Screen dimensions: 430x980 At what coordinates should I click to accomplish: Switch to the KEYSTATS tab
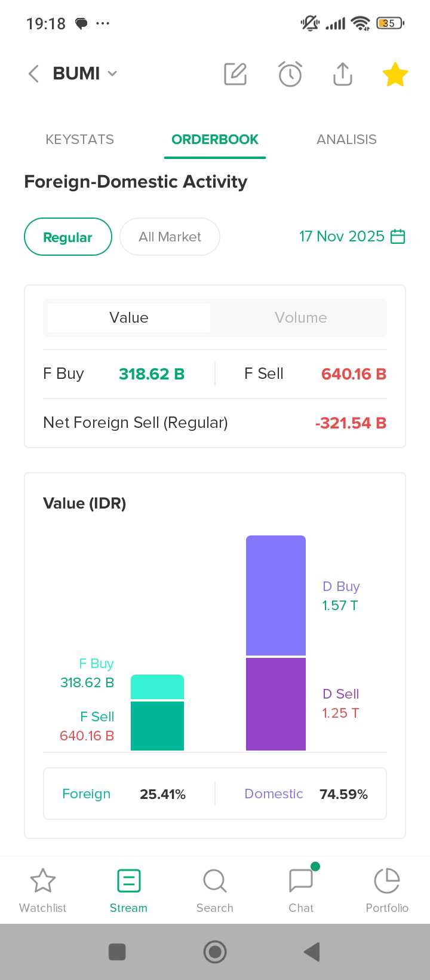coord(79,139)
